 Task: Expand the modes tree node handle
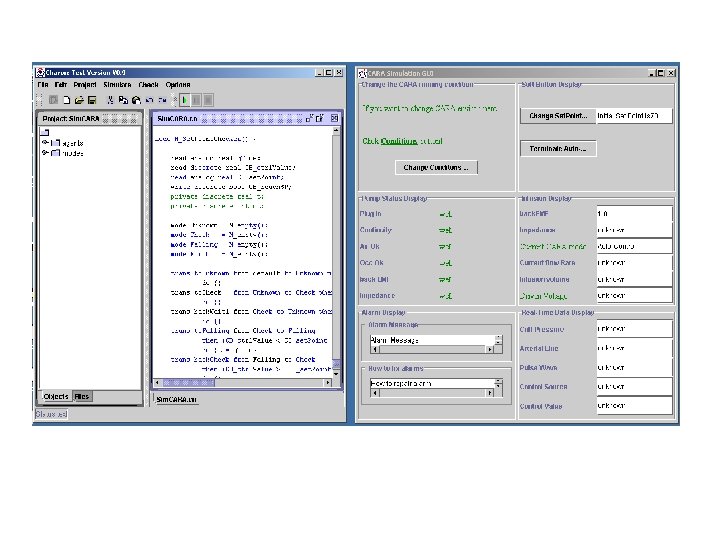pos(45,153)
